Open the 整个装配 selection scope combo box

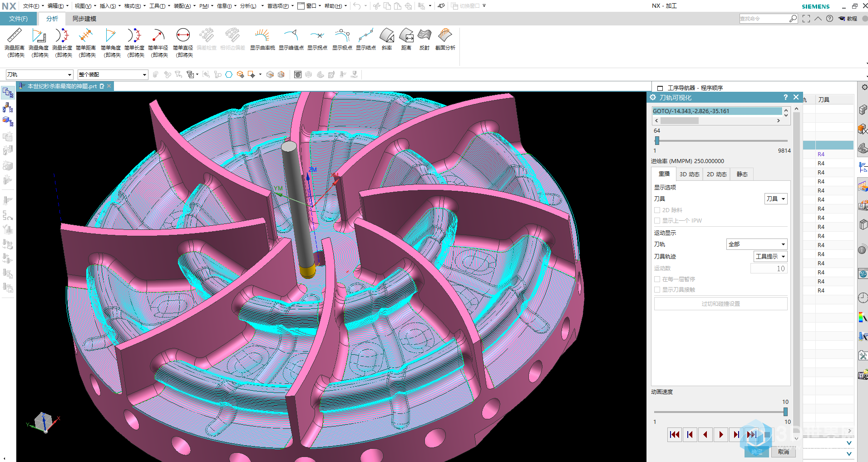(x=113, y=75)
